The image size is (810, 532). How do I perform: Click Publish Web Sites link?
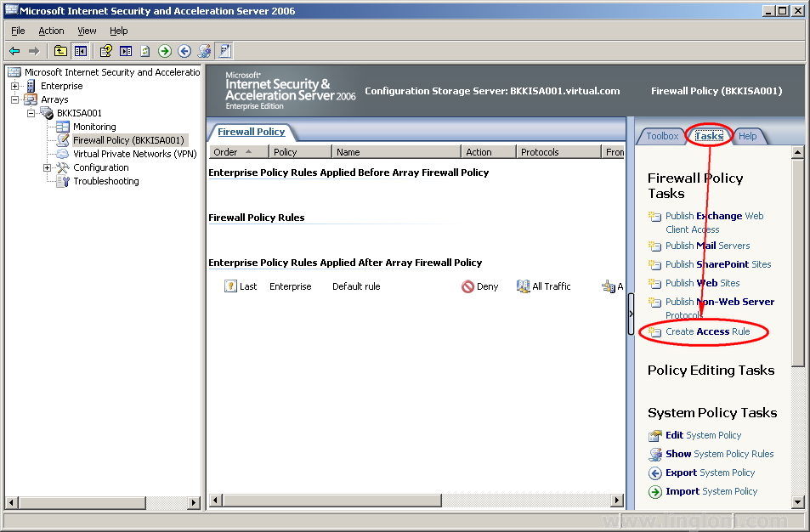click(702, 283)
